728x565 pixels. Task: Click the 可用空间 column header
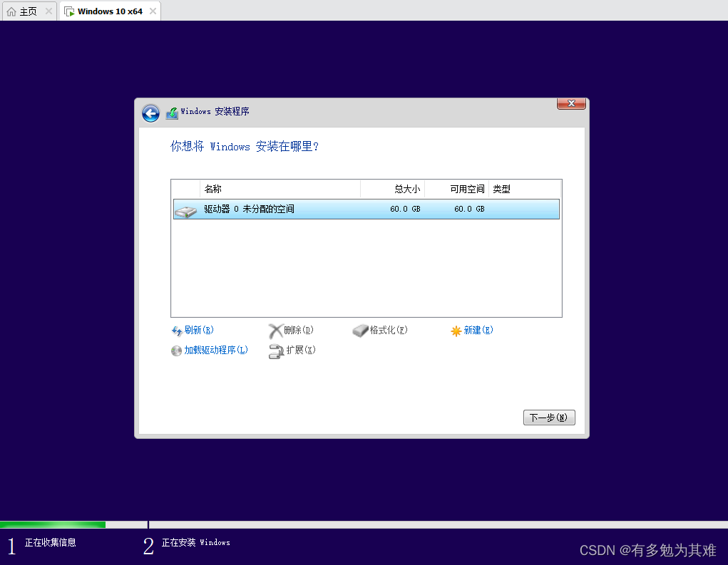(x=456, y=190)
